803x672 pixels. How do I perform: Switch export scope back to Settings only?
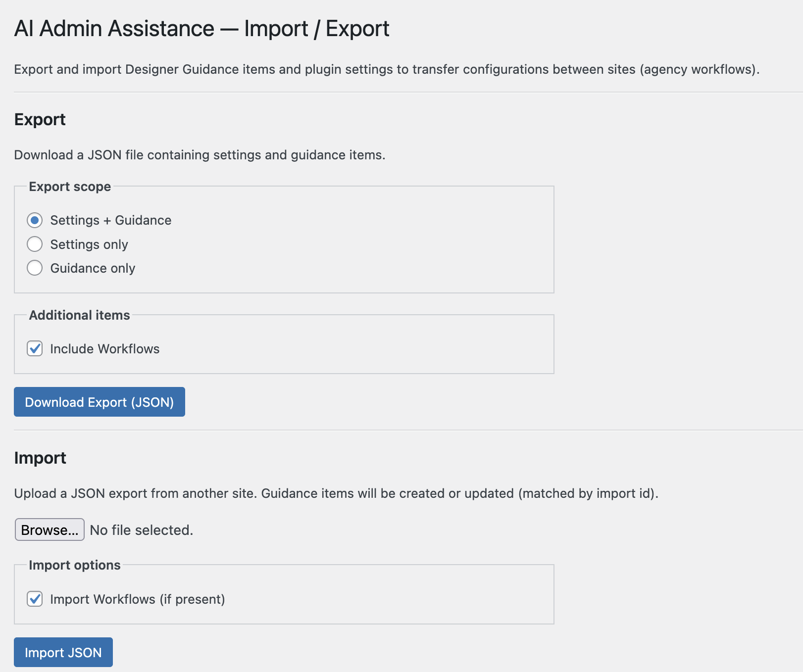pos(35,244)
